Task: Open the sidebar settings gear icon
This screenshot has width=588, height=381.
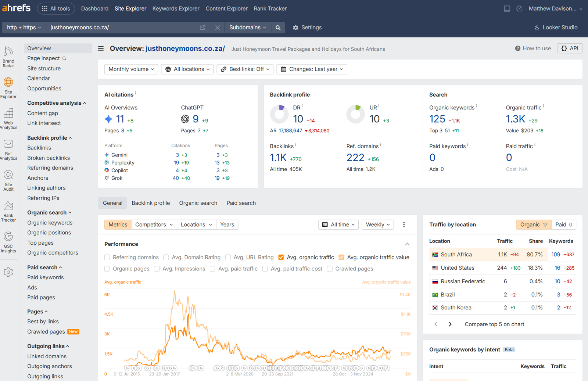Action: tap(8, 272)
